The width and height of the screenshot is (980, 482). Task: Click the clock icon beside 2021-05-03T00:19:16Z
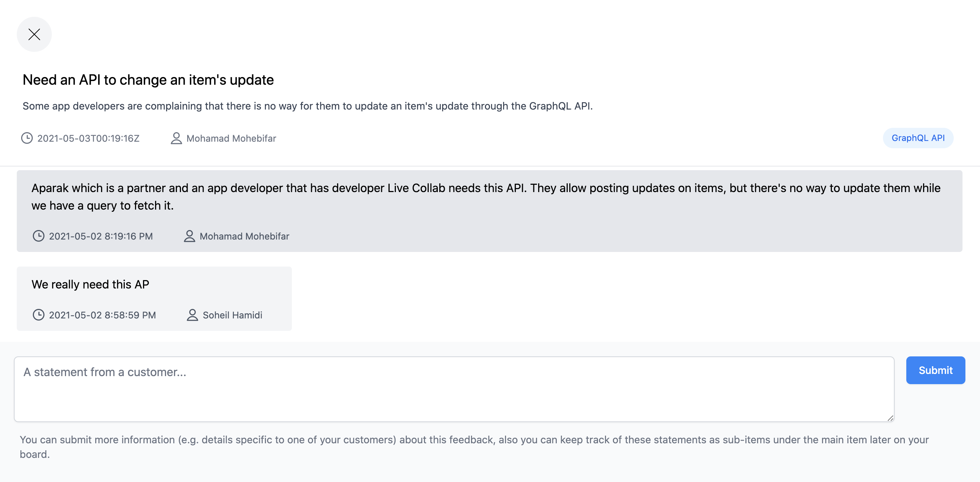tap(27, 138)
